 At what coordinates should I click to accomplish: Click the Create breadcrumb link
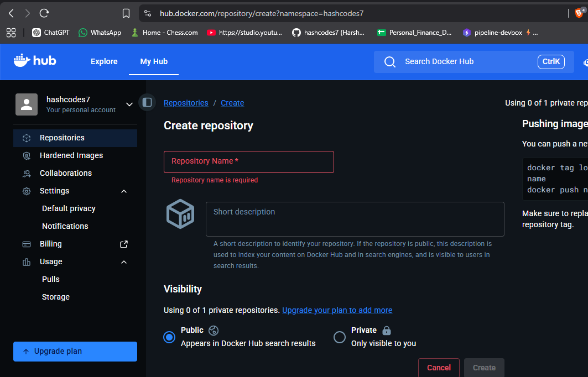pos(232,103)
